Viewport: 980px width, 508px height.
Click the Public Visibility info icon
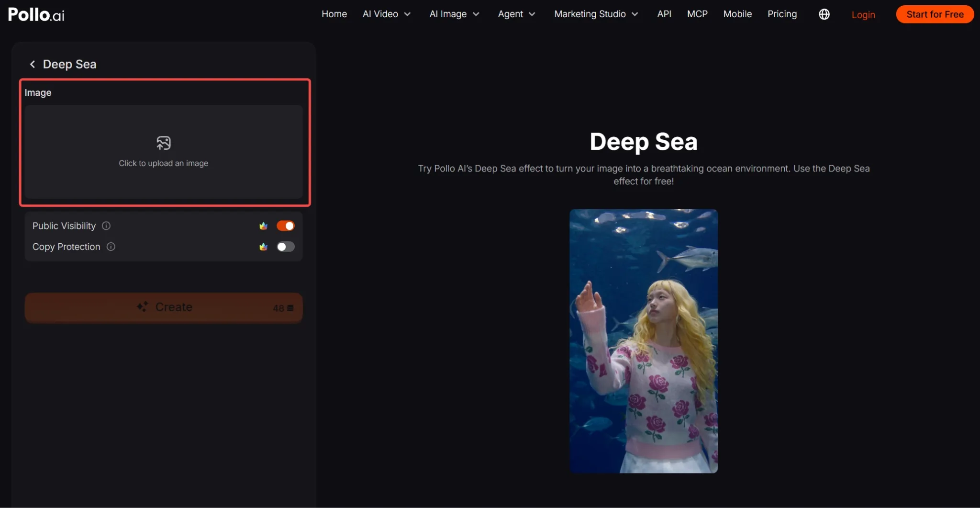click(x=106, y=226)
